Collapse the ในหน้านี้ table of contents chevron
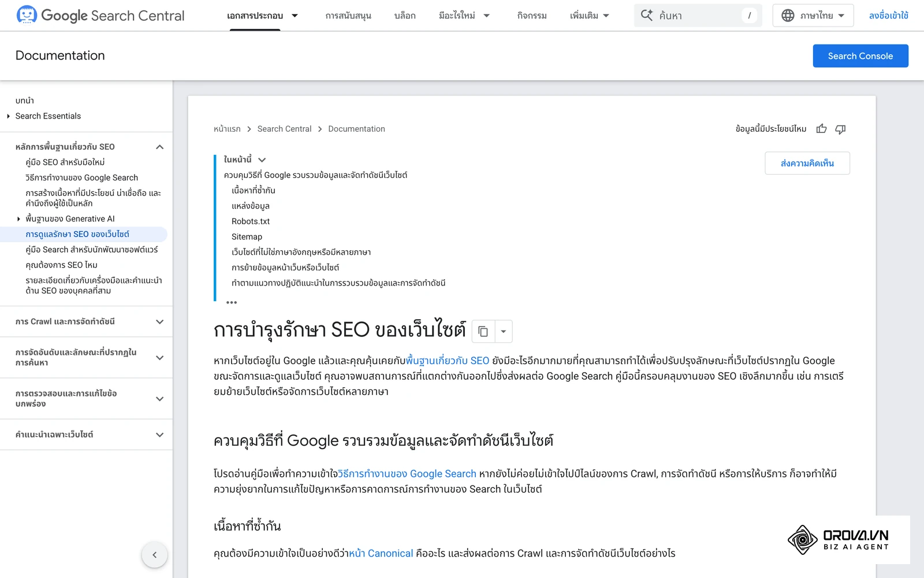Screen dimensions: 924x578 point(262,160)
